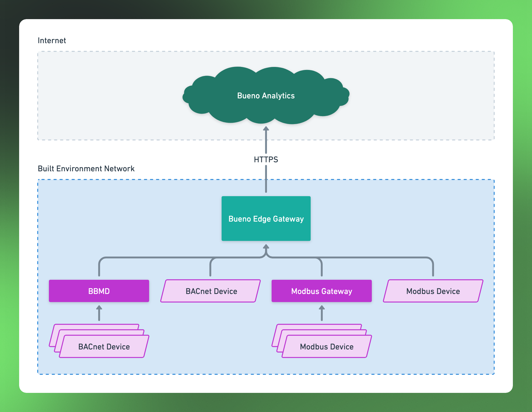The image size is (532, 412).
Task: Click the standalone Modbus Device next to Modbus Gateway
Action: 433,291
